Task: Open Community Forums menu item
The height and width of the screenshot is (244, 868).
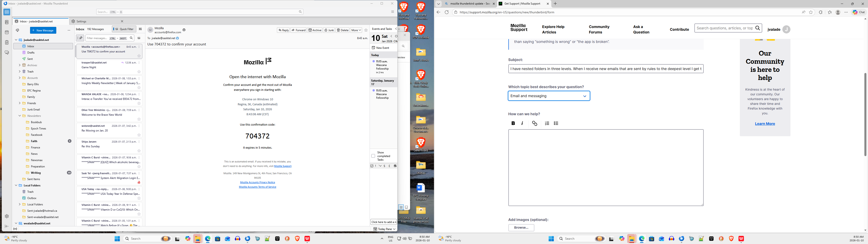Action: pos(599,29)
